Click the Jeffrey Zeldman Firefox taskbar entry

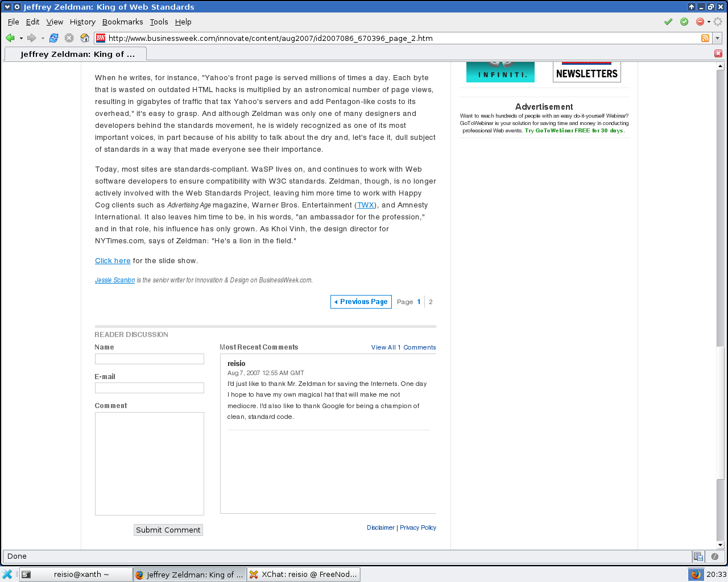[190, 575]
